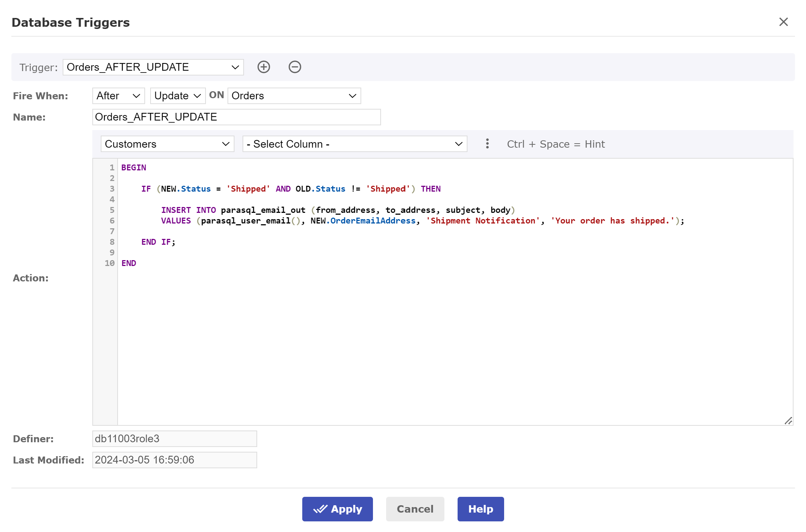Click NEW.OrderEmailAddress in the code
The image size is (806, 532).
point(363,221)
